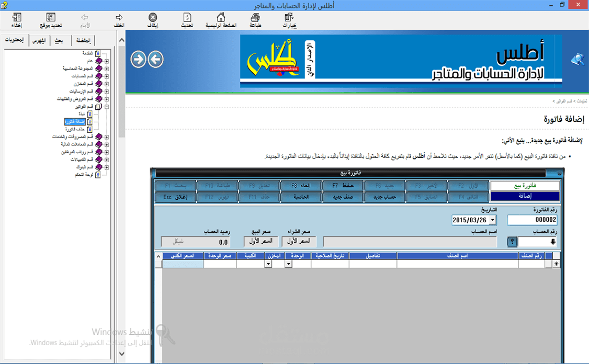Expand the عام tree node
Image resolution: width=589 pixels, height=364 pixels.
[x=107, y=61]
